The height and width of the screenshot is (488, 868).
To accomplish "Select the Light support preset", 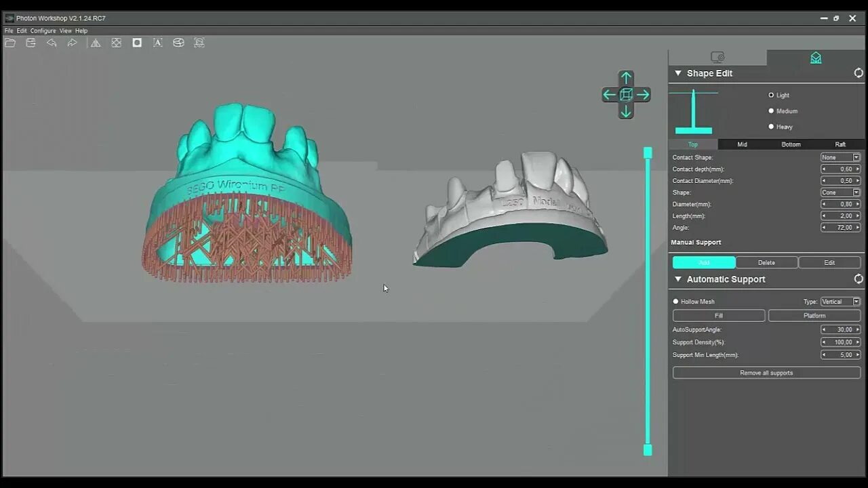I will [771, 96].
